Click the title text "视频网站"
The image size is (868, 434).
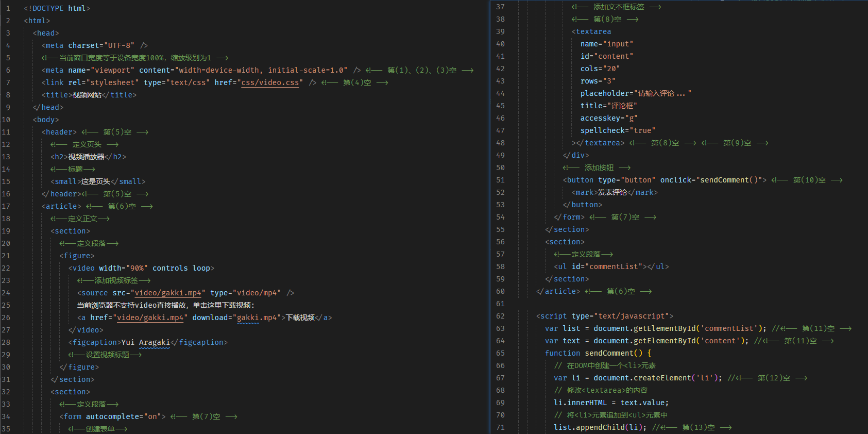coord(87,95)
